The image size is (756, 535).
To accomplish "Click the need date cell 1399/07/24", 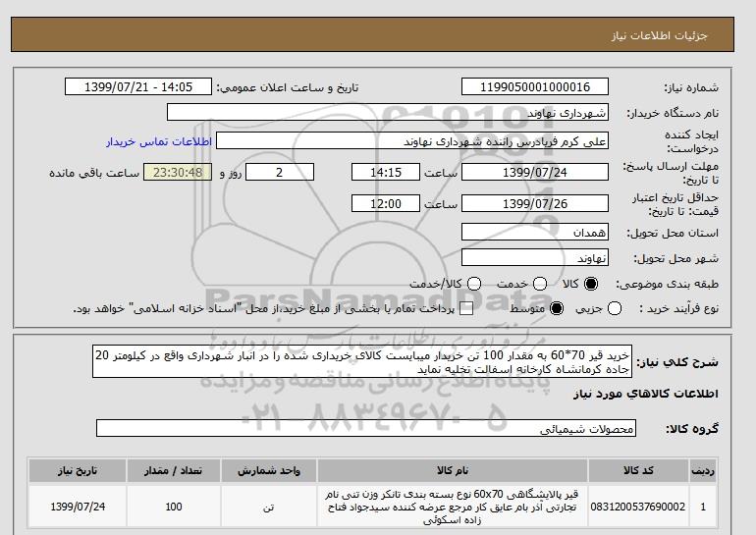I will point(78,507).
